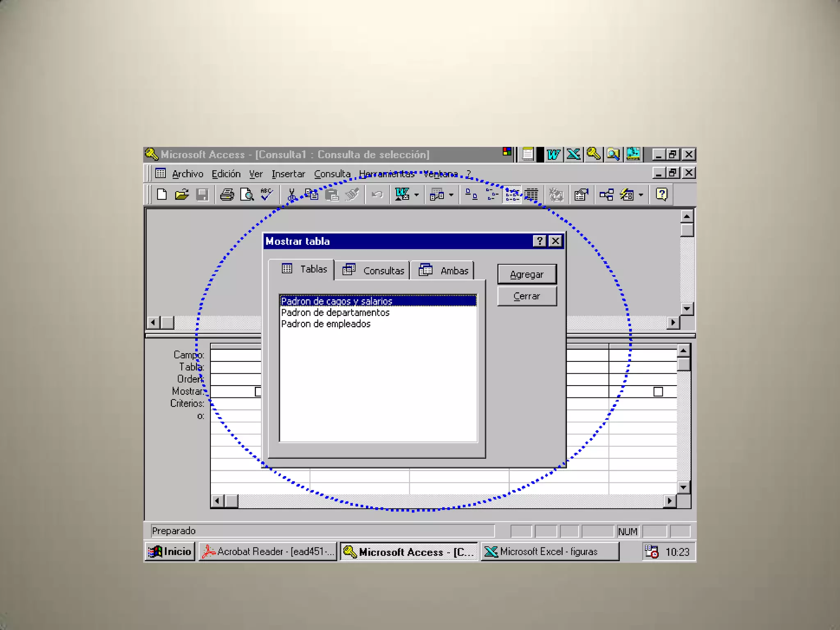The height and width of the screenshot is (630, 840).
Task: Click the New database toolbar icon
Action: point(162,194)
